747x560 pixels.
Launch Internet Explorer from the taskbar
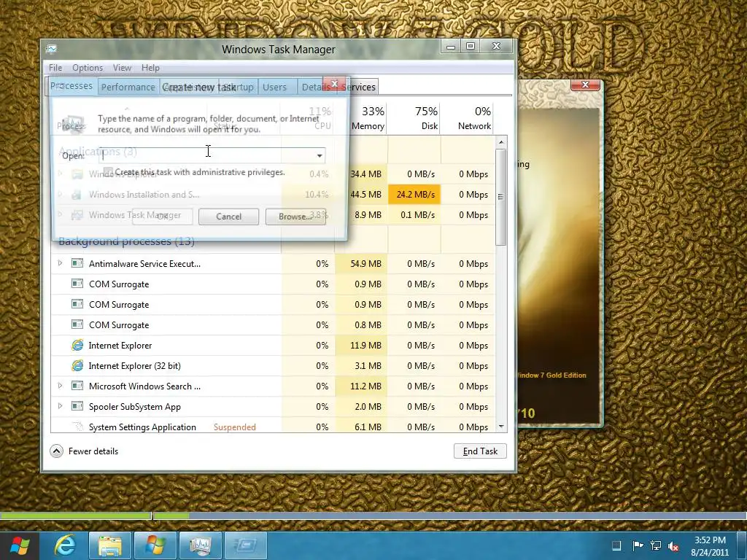click(x=64, y=545)
